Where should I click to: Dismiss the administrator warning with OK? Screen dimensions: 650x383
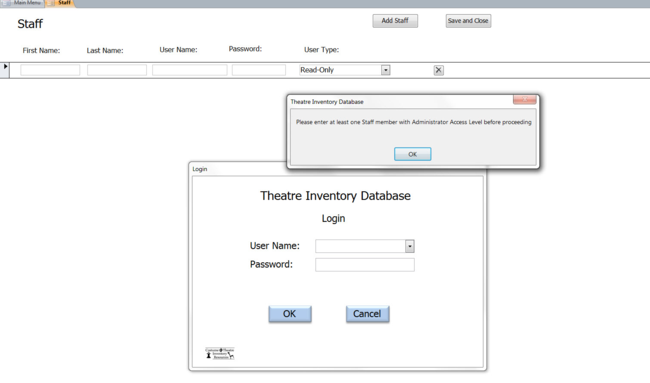click(x=412, y=154)
